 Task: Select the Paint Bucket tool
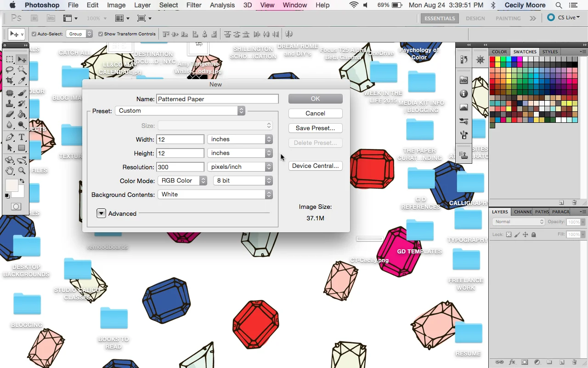22,114
